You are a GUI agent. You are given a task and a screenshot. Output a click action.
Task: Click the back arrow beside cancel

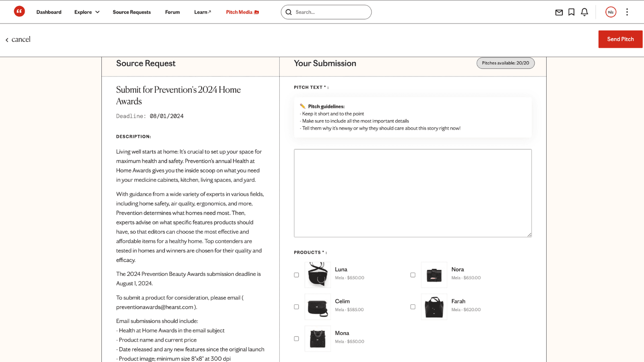click(x=7, y=40)
